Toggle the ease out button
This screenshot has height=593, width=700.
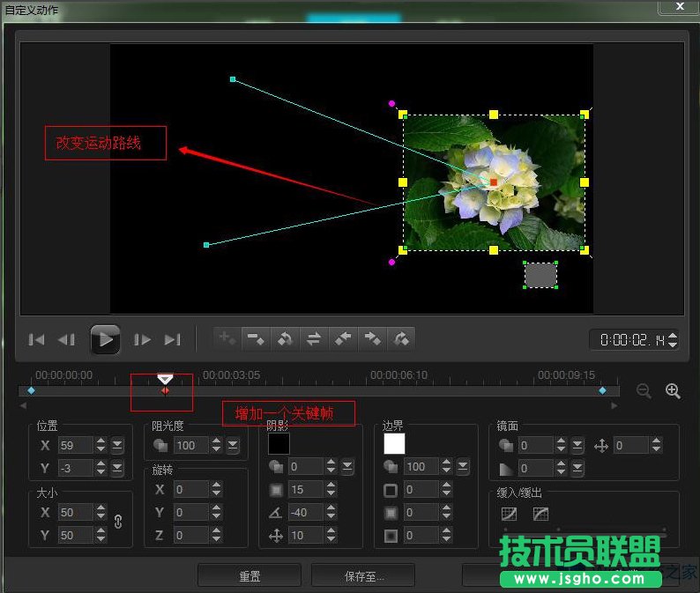tap(540, 514)
